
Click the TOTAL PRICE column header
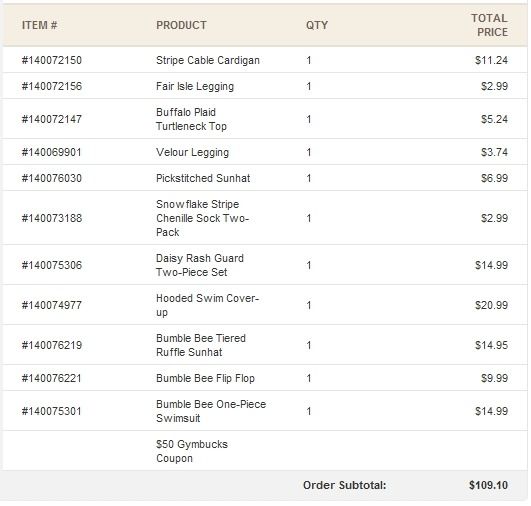489,25
